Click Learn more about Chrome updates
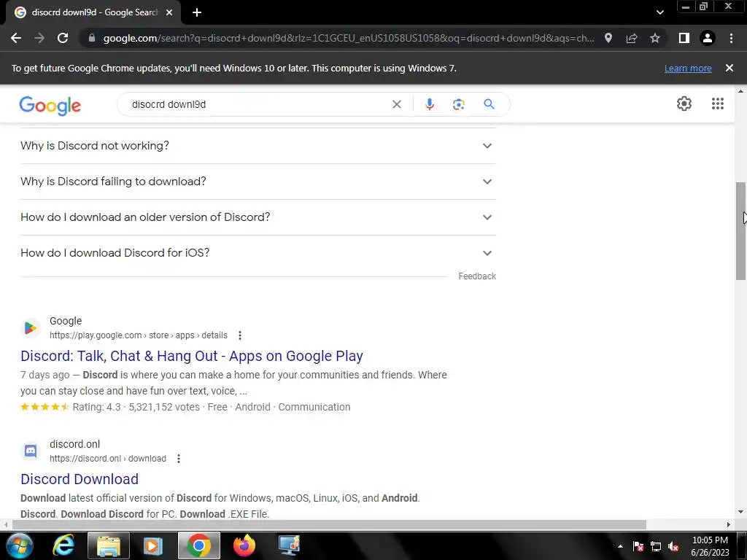The image size is (747, 560). pyautogui.click(x=688, y=68)
